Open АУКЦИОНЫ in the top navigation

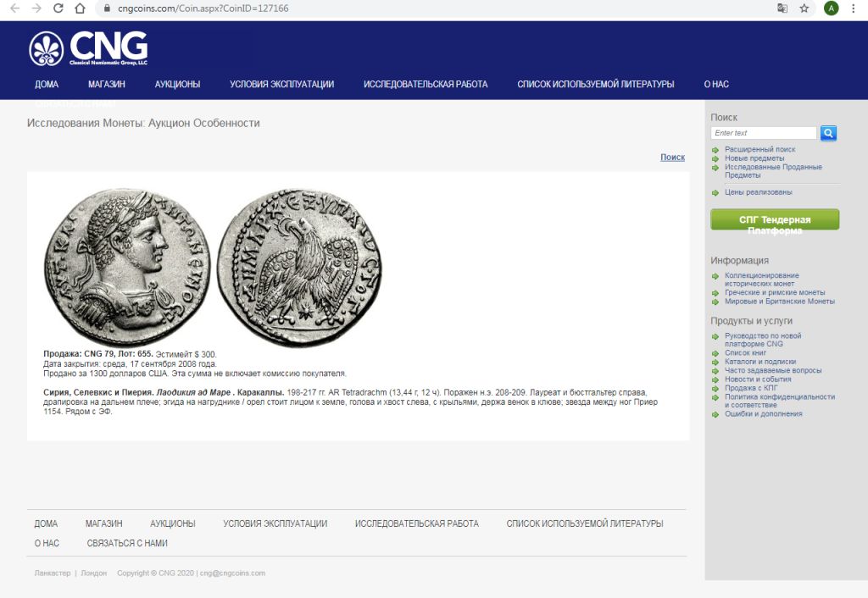coord(177,84)
